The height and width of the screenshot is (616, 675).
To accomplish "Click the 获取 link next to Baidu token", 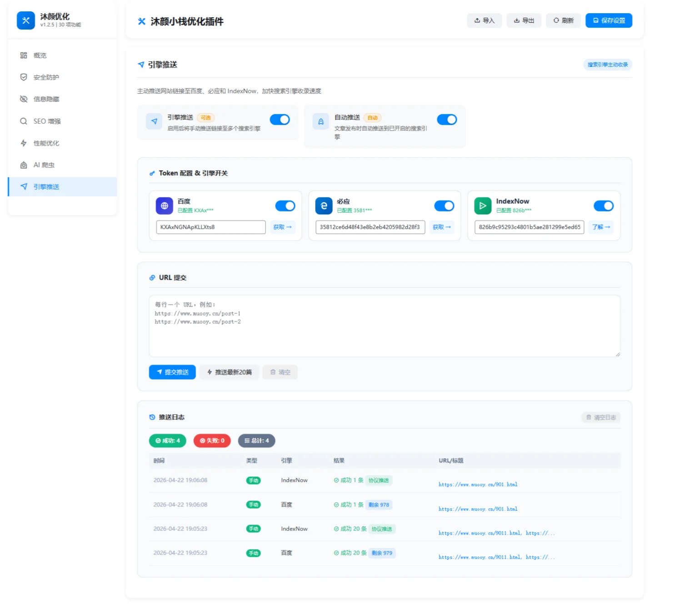I will tap(282, 227).
